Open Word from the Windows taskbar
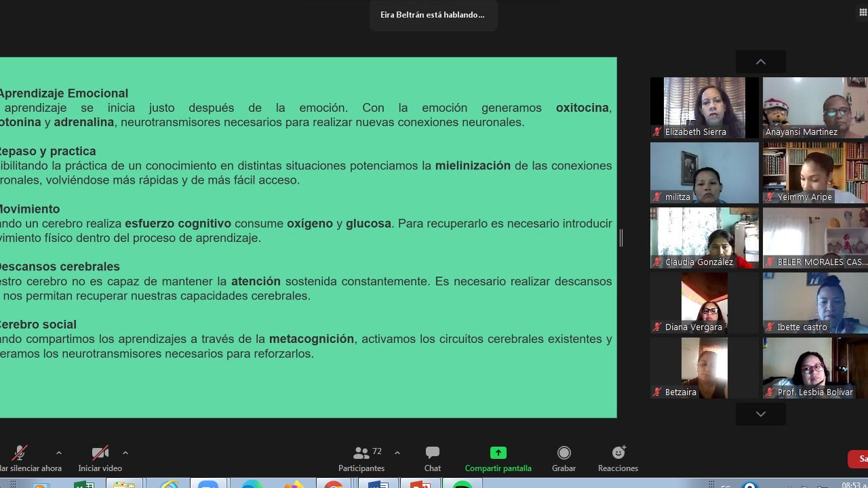The height and width of the screenshot is (488, 868). point(378,484)
